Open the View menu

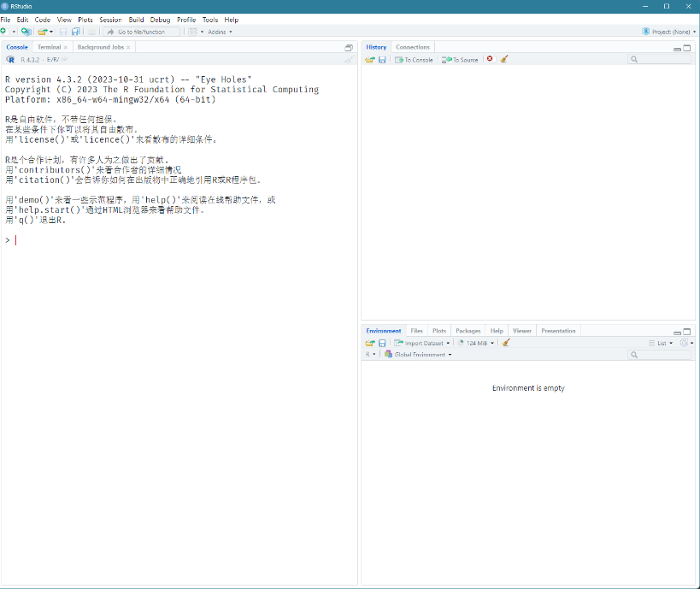coord(64,20)
